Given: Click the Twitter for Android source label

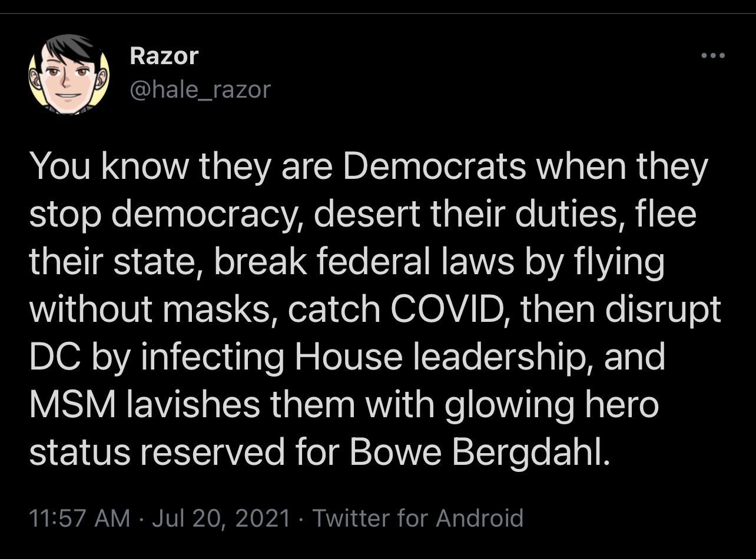Looking at the screenshot, I should coord(417,518).
